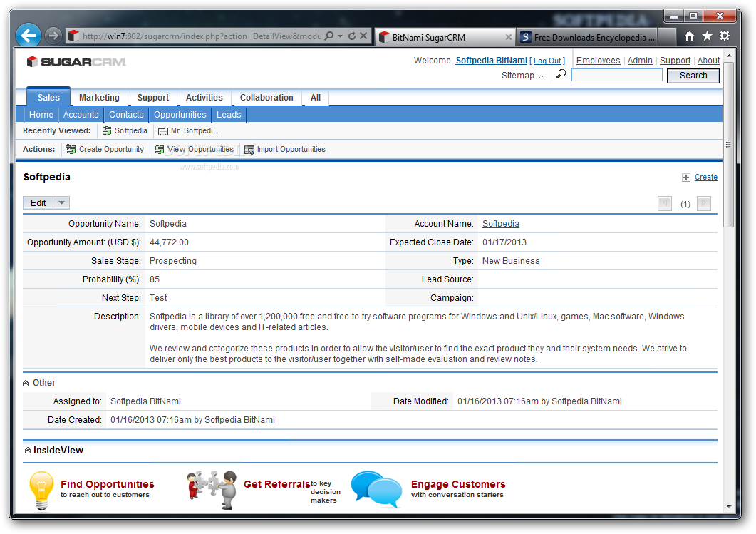Stop loading with the address bar X icon

(x=363, y=36)
